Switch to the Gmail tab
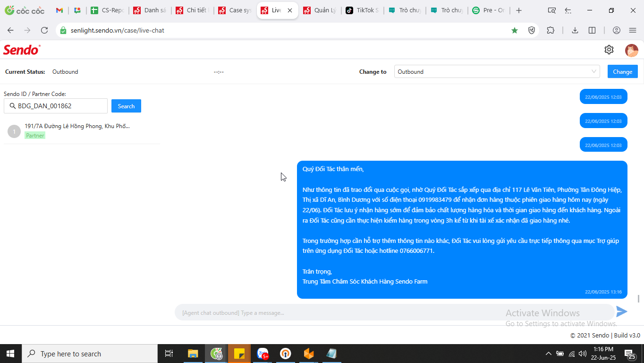 pyautogui.click(x=59, y=10)
